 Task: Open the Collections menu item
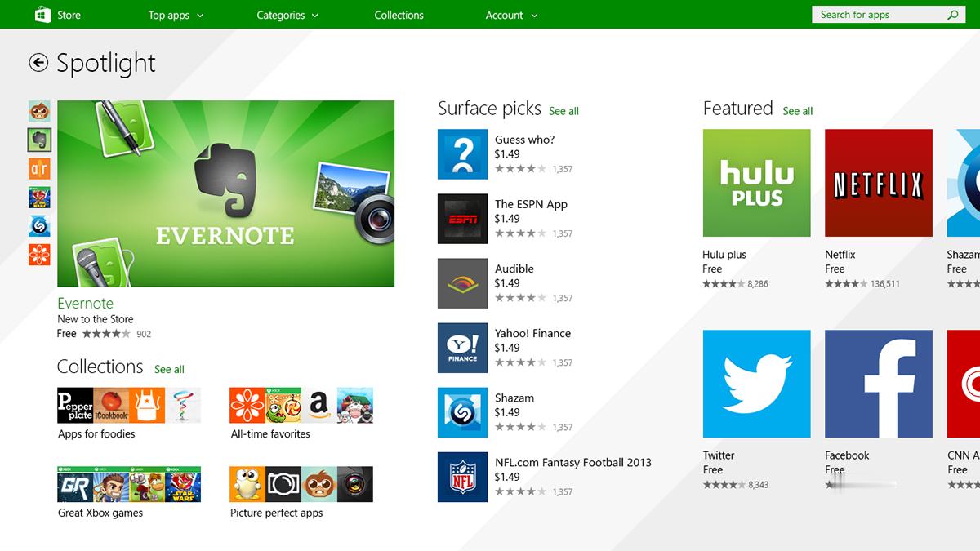(399, 15)
